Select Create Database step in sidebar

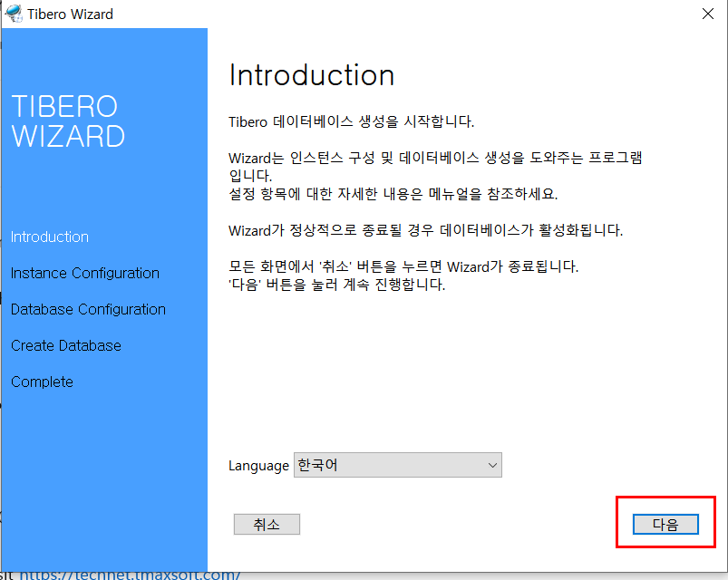pos(66,345)
